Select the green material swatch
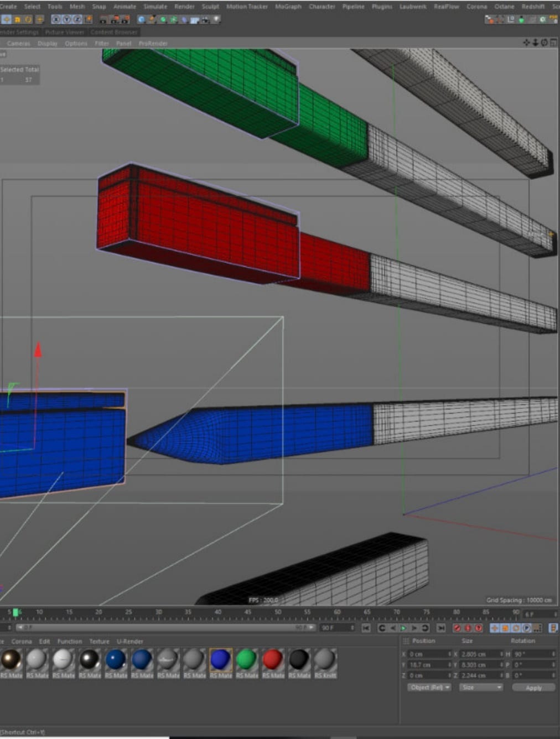The height and width of the screenshot is (739, 560). 247,660
